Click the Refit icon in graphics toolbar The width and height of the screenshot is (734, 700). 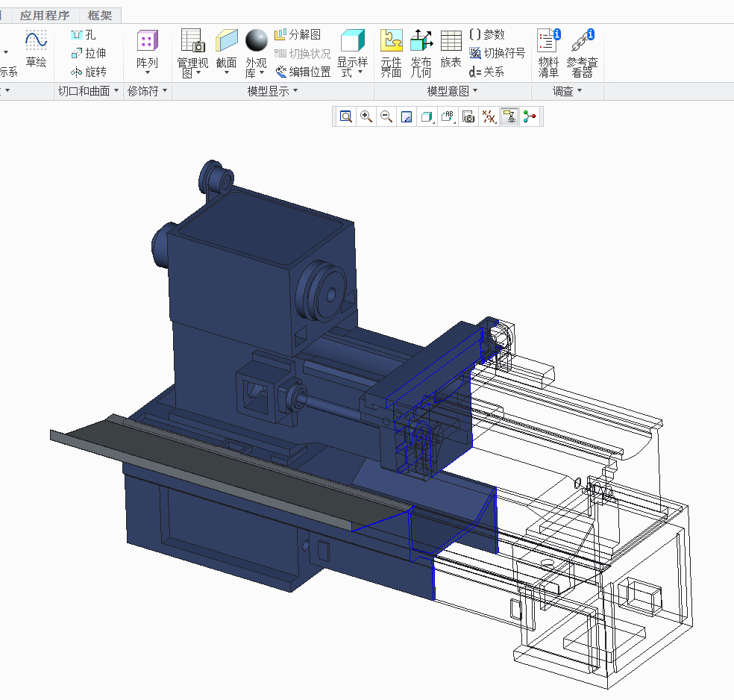coord(346,116)
